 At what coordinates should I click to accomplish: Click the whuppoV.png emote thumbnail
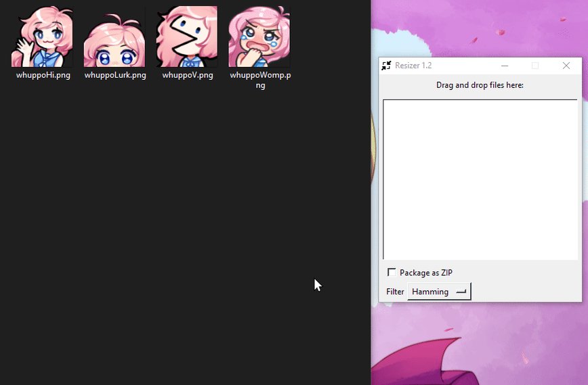point(187,37)
